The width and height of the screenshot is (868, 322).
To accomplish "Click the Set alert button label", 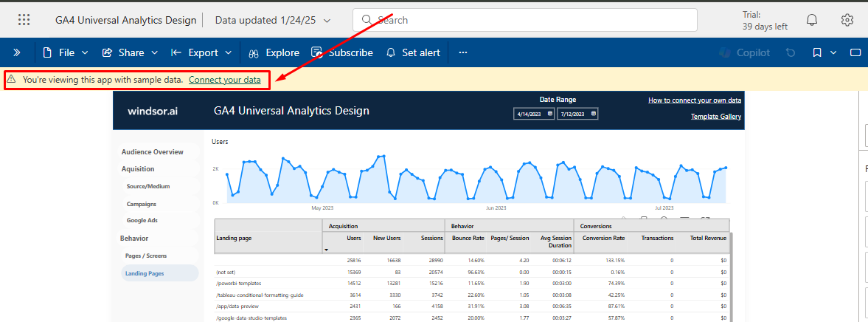I will (x=421, y=52).
